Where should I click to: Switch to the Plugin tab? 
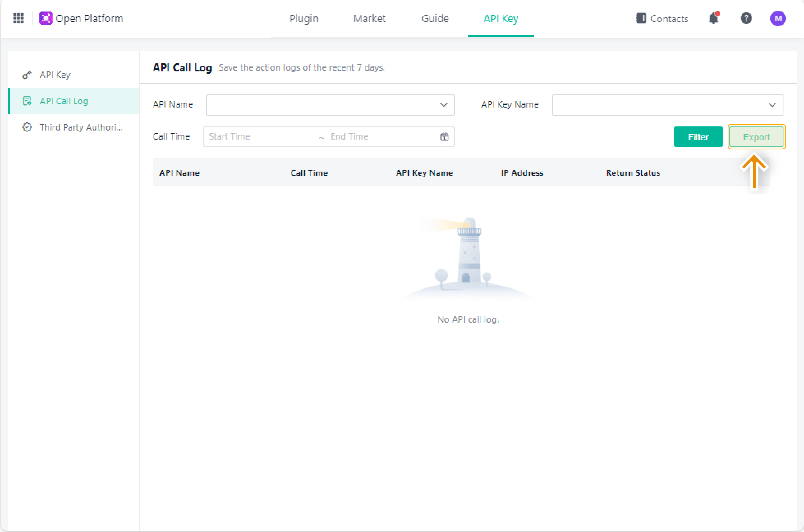tap(304, 18)
